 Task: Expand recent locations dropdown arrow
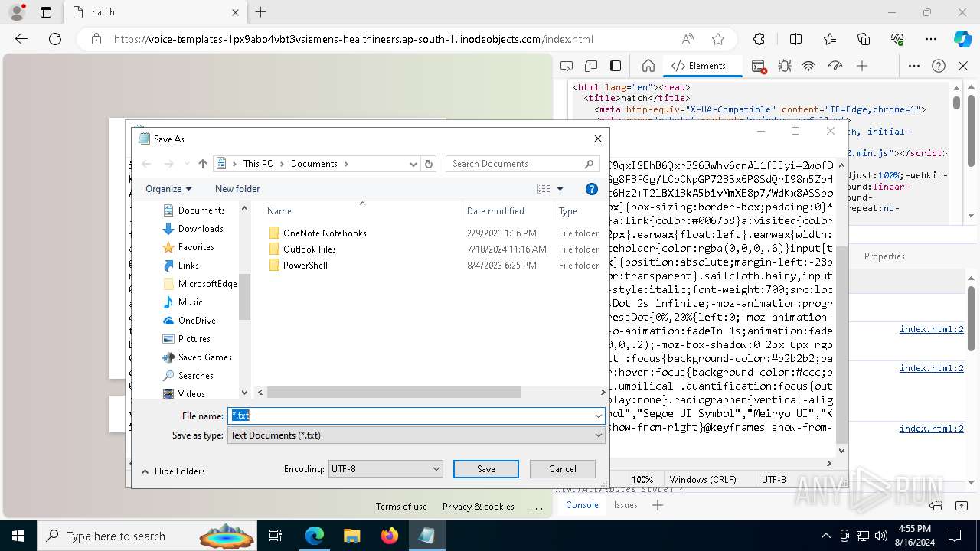click(186, 164)
